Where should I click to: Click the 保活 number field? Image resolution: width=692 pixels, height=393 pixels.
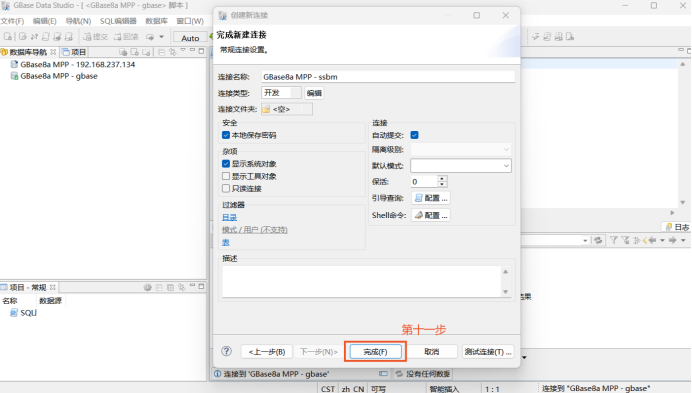(x=424, y=181)
